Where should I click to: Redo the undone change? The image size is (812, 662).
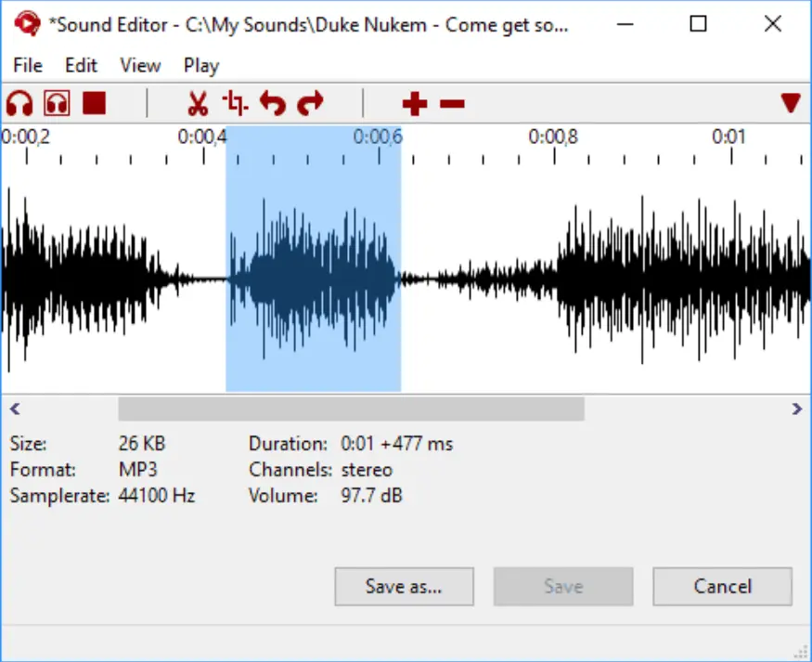click(310, 103)
